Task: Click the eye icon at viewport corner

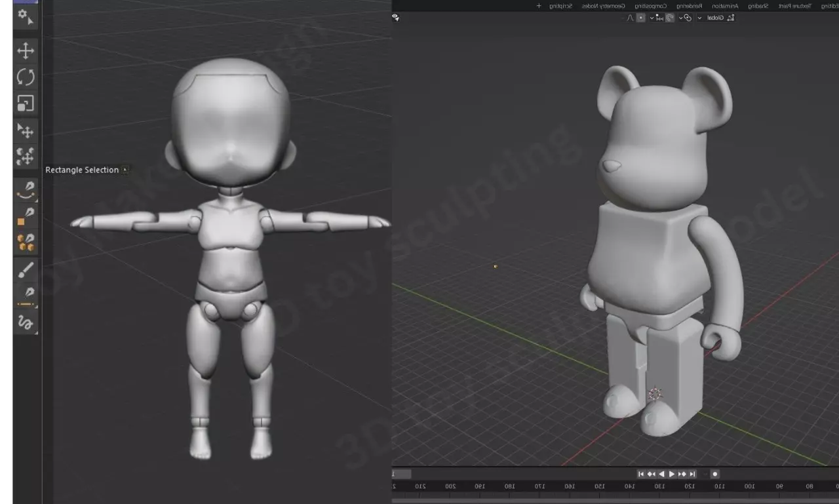Action: (x=395, y=18)
